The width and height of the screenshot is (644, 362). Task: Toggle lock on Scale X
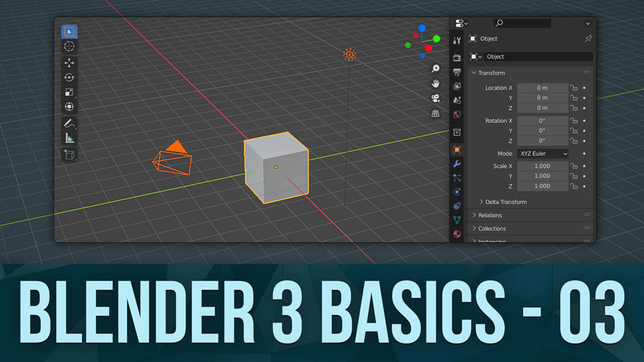574,166
